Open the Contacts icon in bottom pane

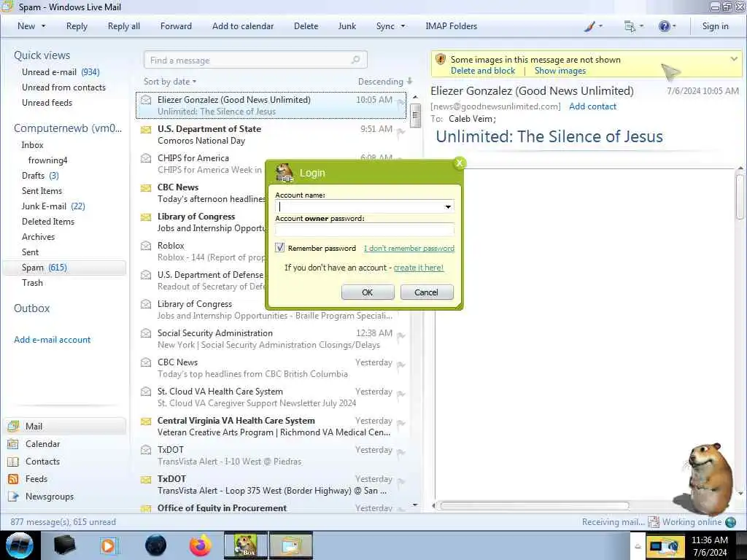tap(13, 462)
